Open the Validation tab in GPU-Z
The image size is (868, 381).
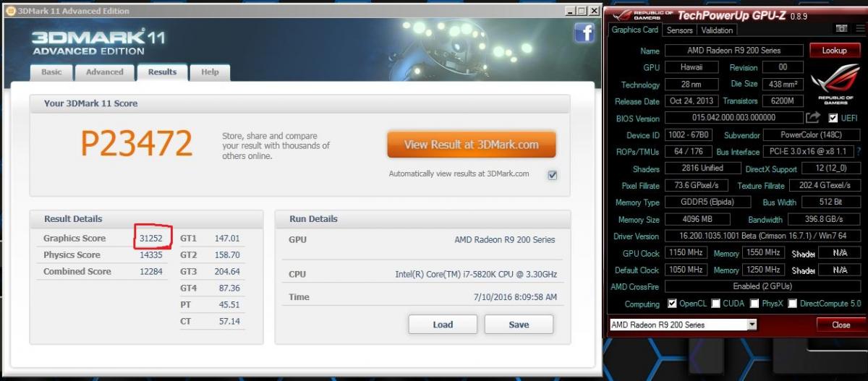717,30
